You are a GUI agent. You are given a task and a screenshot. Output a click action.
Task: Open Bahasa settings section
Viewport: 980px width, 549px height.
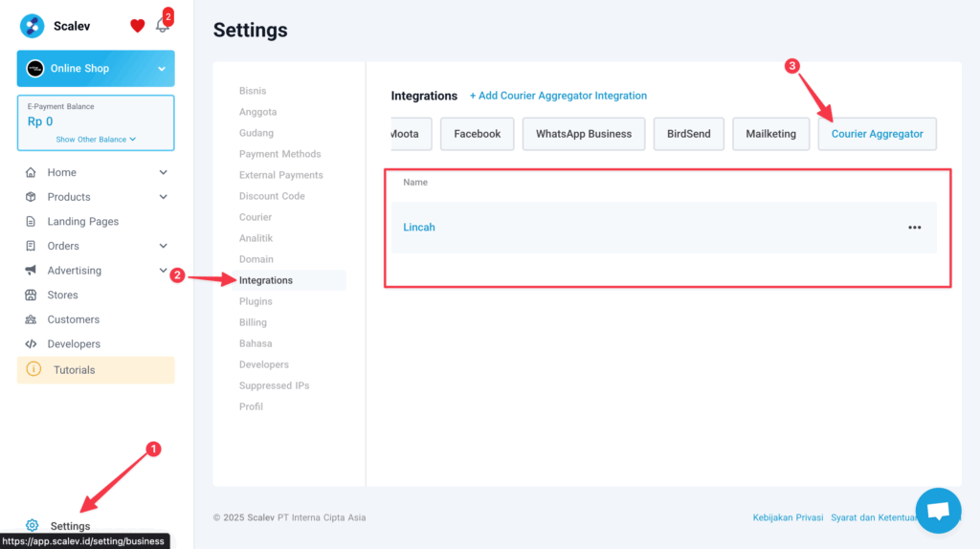tap(255, 343)
